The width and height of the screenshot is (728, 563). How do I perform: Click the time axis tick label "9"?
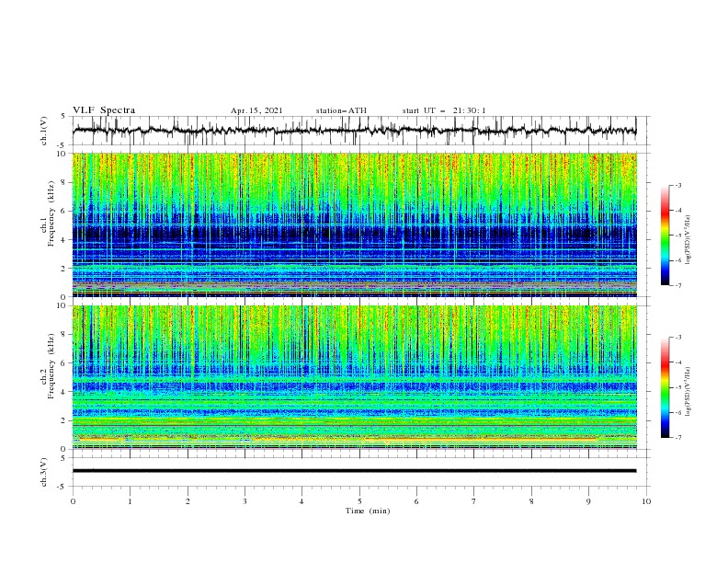click(x=588, y=501)
